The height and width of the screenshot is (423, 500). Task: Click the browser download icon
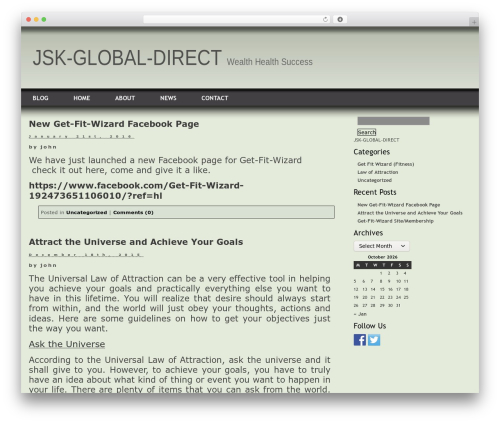click(x=340, y=19)
